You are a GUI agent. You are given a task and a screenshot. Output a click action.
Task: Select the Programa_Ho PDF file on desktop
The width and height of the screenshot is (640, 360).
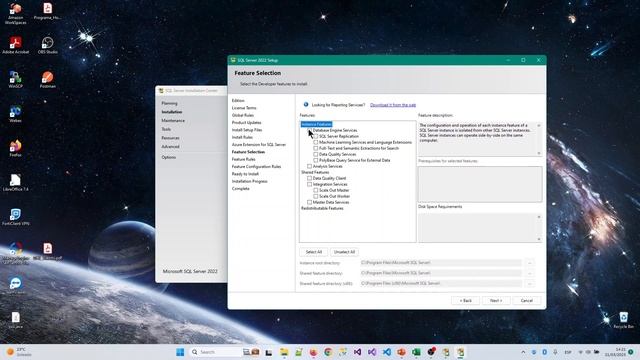(47, 11)
